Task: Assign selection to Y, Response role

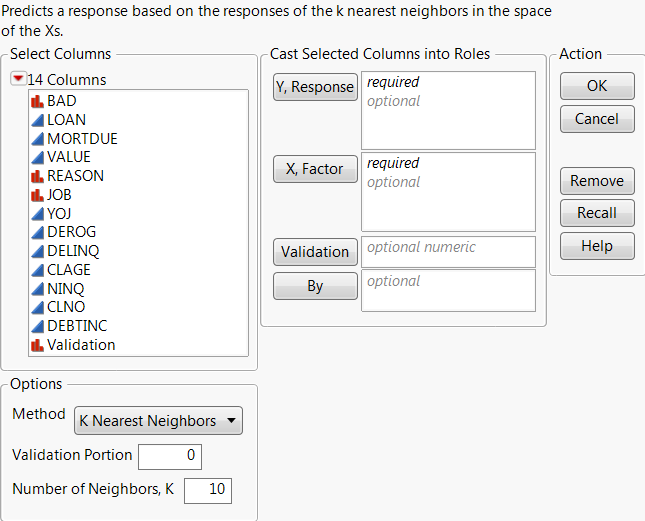Action: (315, 87)
